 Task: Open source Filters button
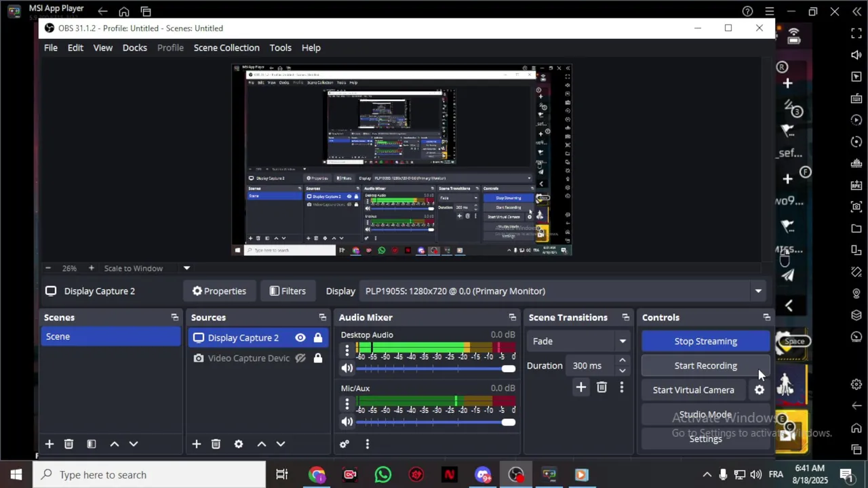coord(288,291)
